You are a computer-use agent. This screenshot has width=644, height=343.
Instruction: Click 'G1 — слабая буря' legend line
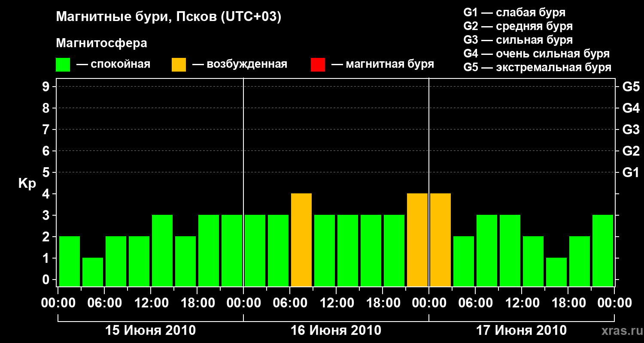click(514, 12)
